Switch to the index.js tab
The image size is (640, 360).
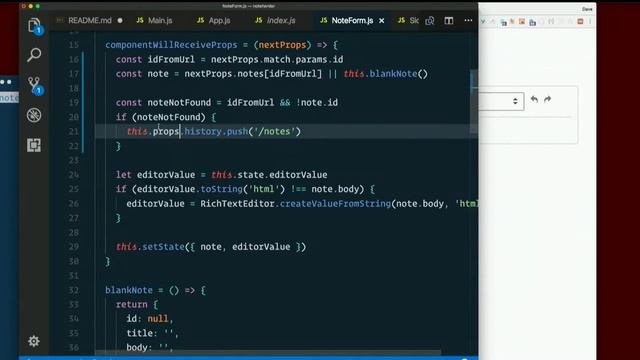point(275,20)
